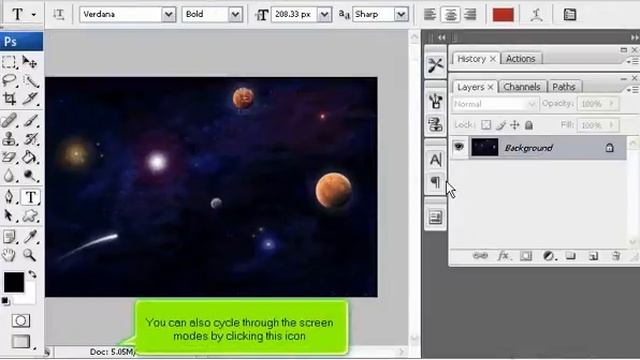Switch to the History tab
The image size is (640, 360).
(x=471, y=59)
